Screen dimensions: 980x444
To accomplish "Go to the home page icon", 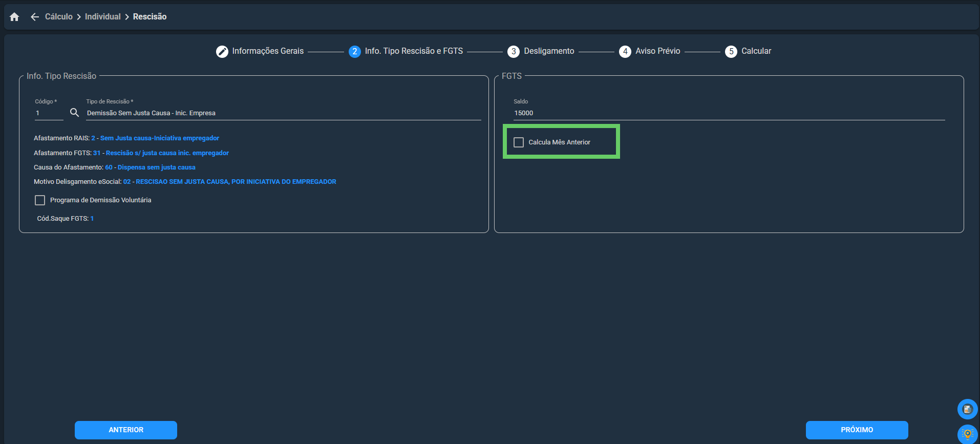I will pyautogui.click(x=14, y=17).
